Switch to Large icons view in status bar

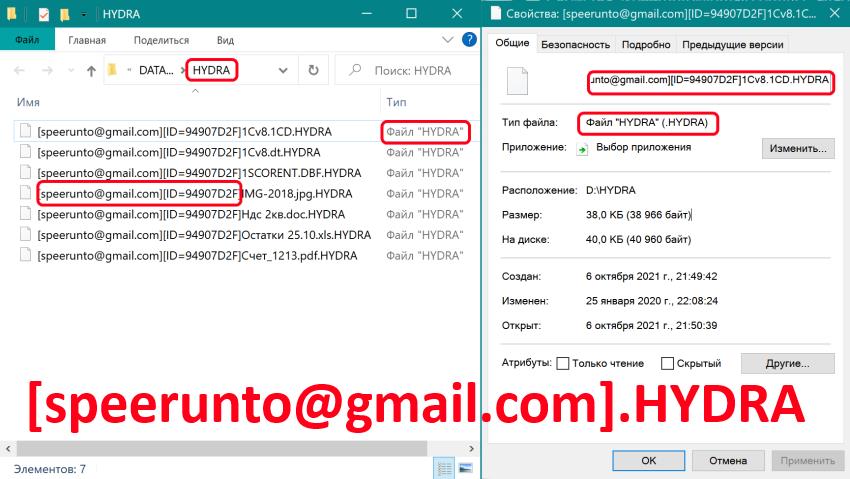click(465, 468)
